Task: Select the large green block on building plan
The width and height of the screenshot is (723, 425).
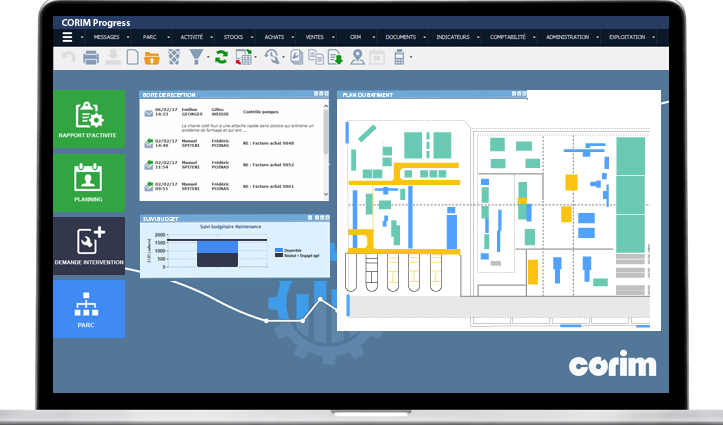Action: 631,195
